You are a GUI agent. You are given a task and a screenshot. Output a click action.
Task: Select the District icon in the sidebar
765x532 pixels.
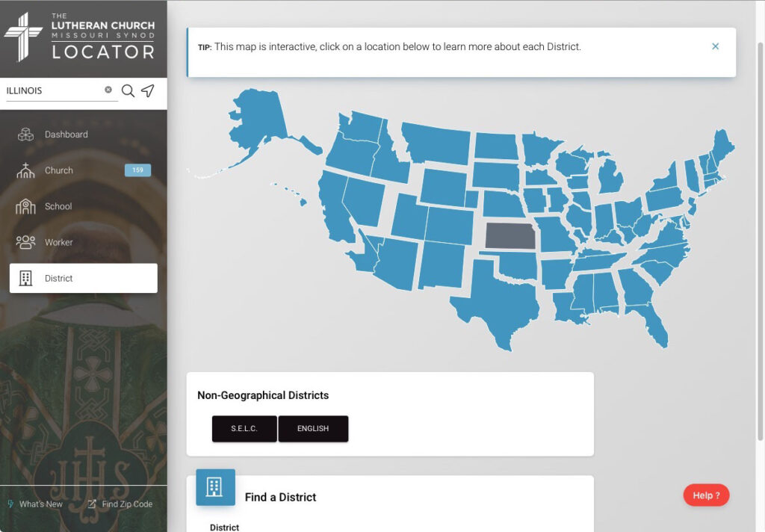tap(25, 277)
